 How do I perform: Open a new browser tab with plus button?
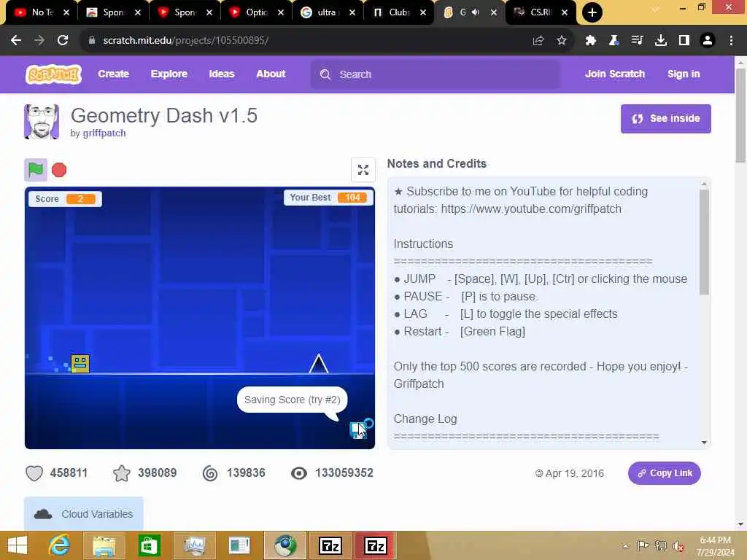[x=592, y=12]
